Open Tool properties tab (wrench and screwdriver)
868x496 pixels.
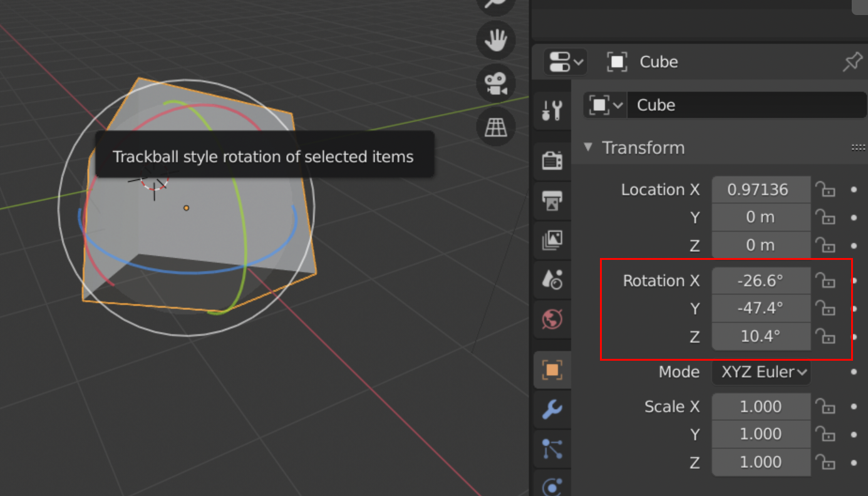[552, 111]
